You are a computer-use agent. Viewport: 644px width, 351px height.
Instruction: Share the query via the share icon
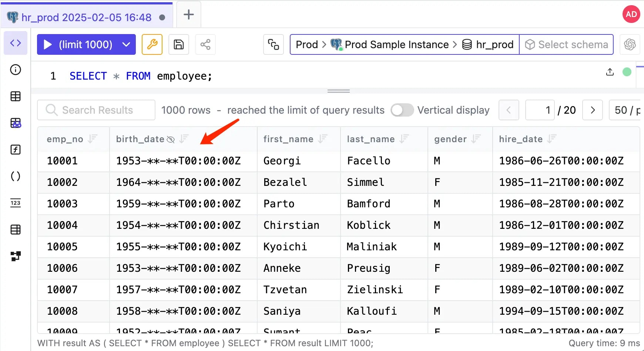pyautogui.click(x=205, y=44)
